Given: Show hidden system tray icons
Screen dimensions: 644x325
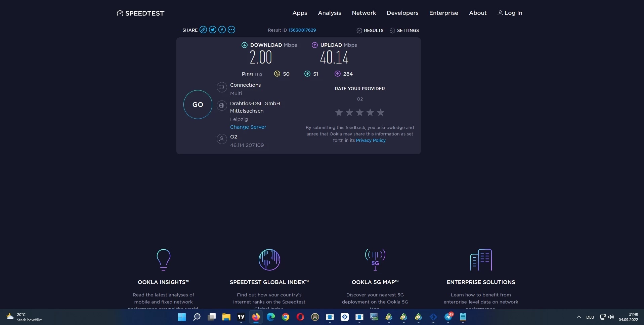Looking at the screenshot, I should [578, 317].
